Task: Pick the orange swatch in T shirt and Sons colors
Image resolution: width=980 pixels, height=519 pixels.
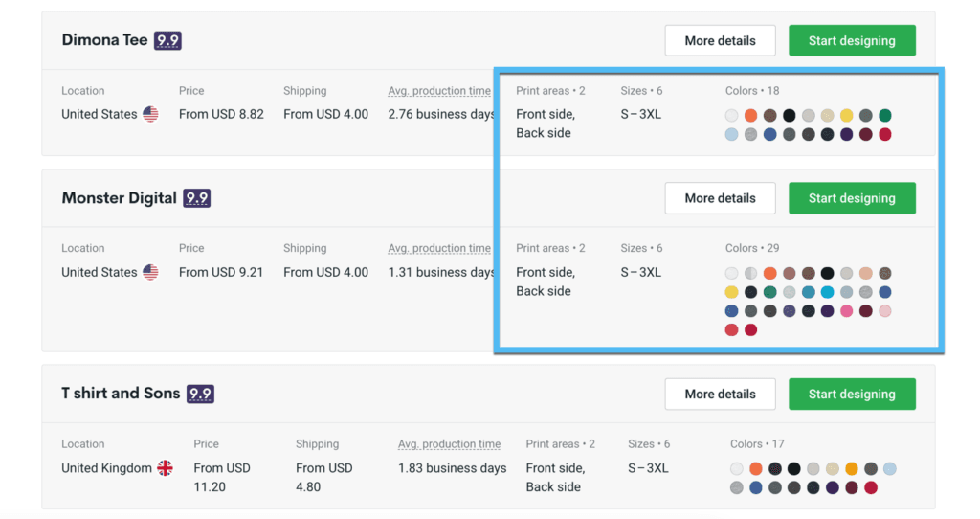Action: 756,469
